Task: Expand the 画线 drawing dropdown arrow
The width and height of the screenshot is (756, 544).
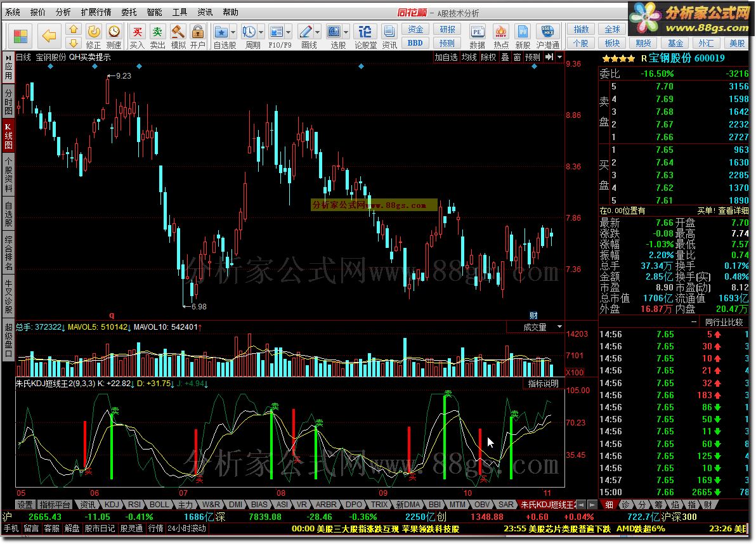Action: 317,33
